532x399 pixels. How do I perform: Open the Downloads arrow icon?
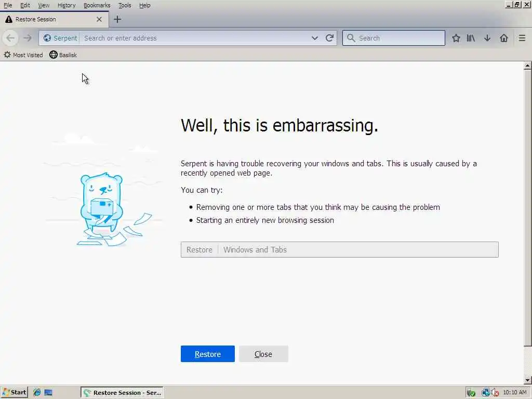[x=487, y=38]
